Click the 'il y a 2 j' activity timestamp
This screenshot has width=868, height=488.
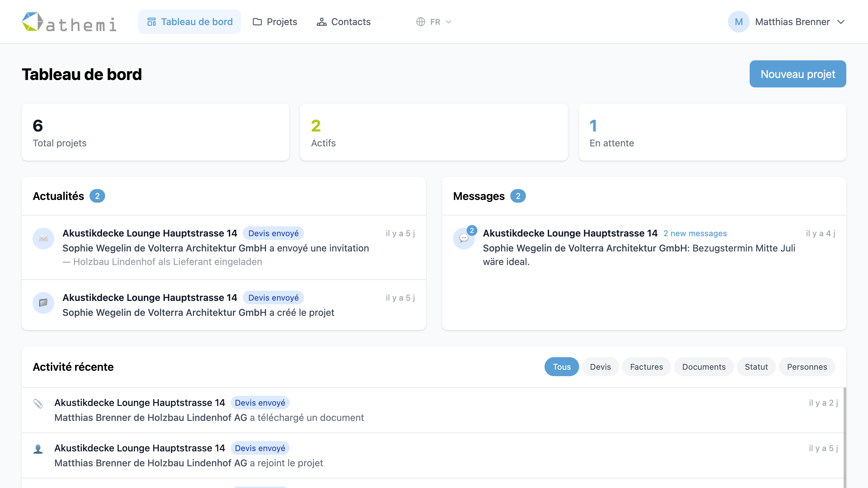(x=823, y=403)
